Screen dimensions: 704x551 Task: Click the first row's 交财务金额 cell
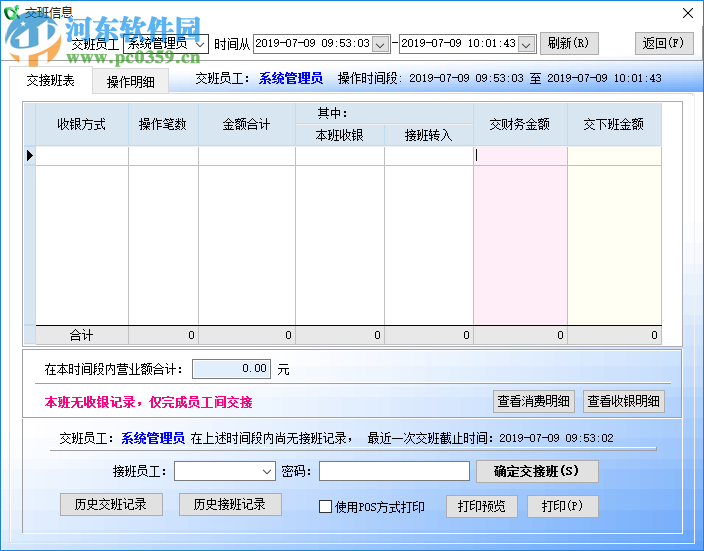coord(520,156)
